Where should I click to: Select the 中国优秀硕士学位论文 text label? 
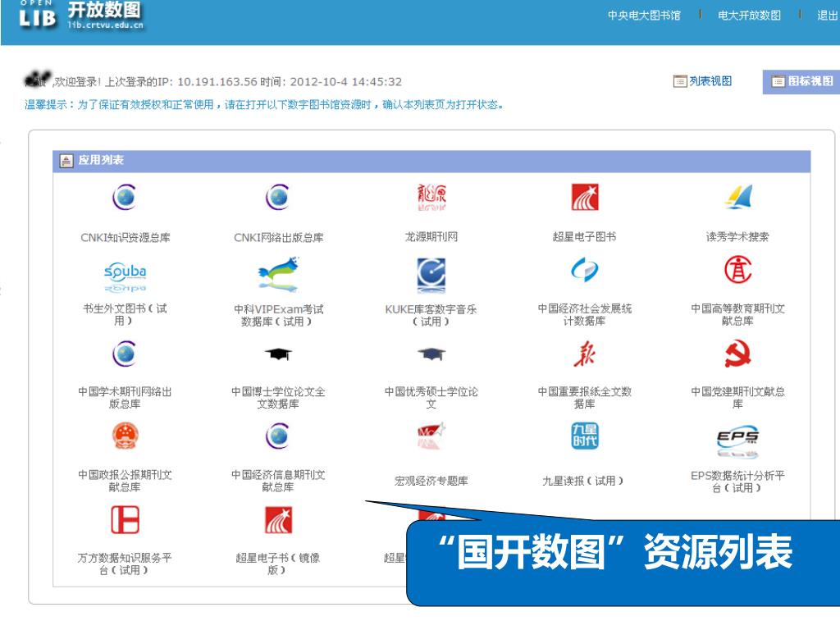point(431,398)
